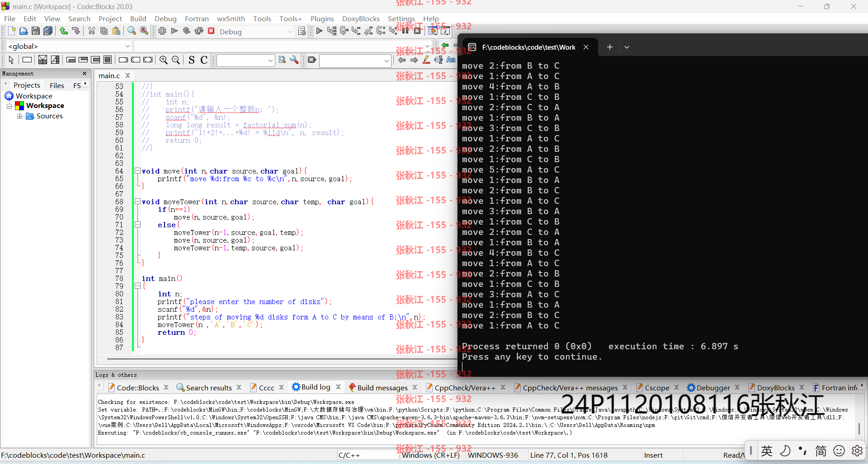Save the current file with the floppy icon

[36, 31]
